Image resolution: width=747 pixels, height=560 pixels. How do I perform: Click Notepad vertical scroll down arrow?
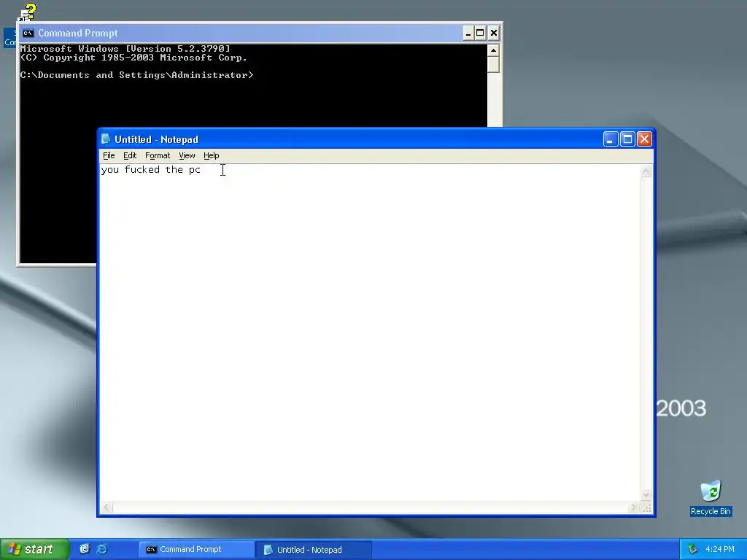[x=646, y=495]
